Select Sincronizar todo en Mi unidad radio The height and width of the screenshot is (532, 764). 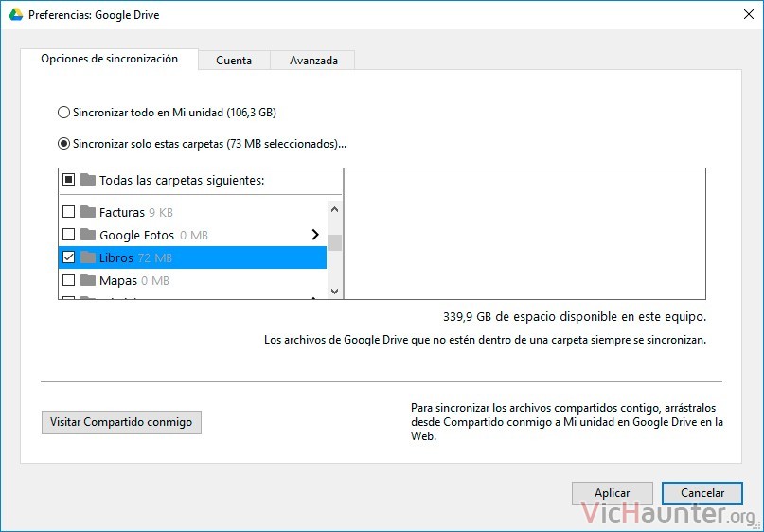coord(63,113)
